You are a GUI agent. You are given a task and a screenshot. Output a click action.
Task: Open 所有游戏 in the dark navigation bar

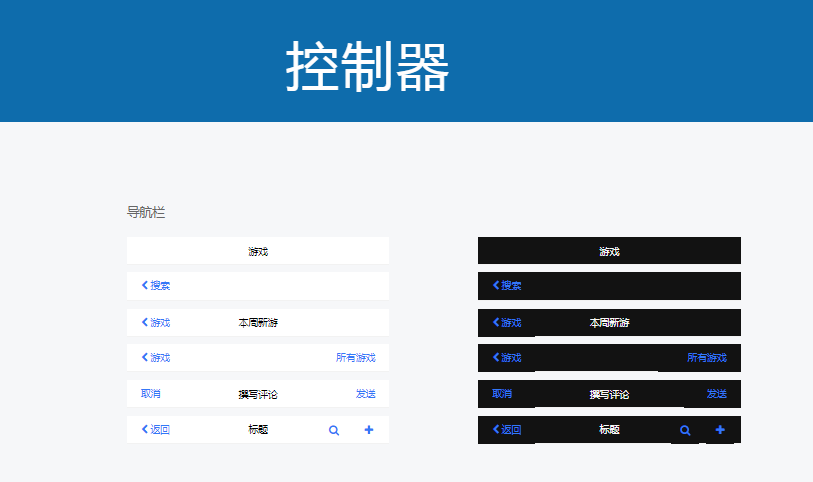707,357
